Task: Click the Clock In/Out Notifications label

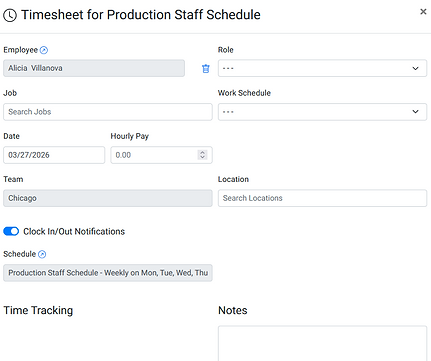Action: [74, 231]
